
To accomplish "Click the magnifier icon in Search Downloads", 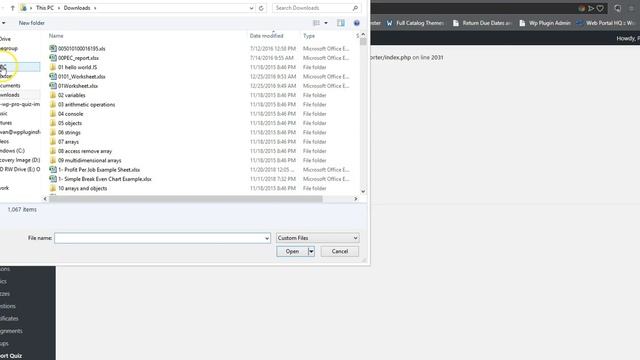I will click(355, 8).
